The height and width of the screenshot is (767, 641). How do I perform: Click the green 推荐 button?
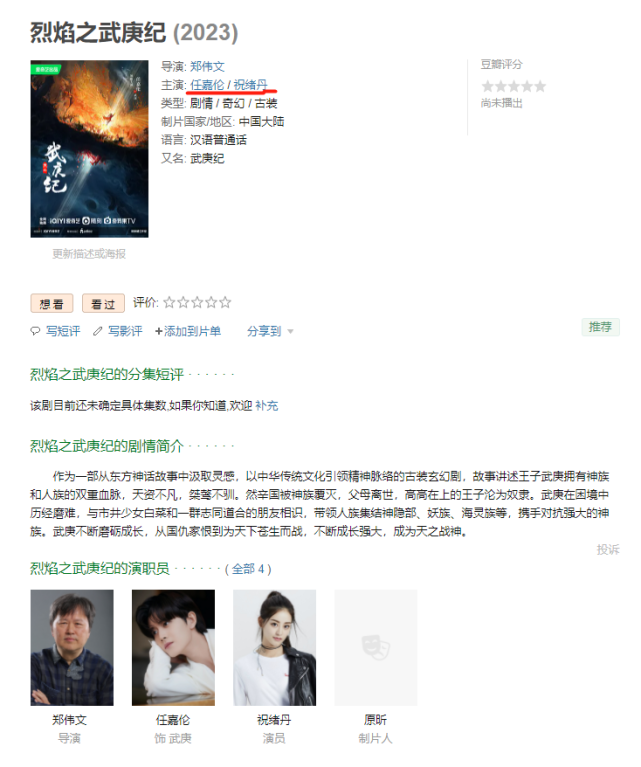click(x=600, y=327)
